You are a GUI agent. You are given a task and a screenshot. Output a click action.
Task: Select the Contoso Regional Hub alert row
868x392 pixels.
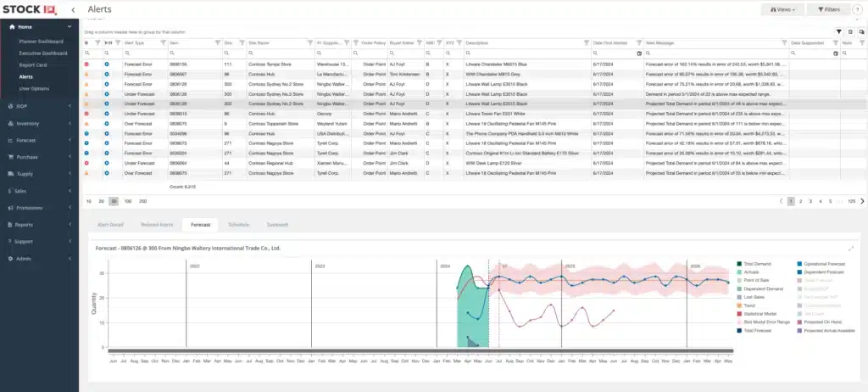(x=475, y=163)
